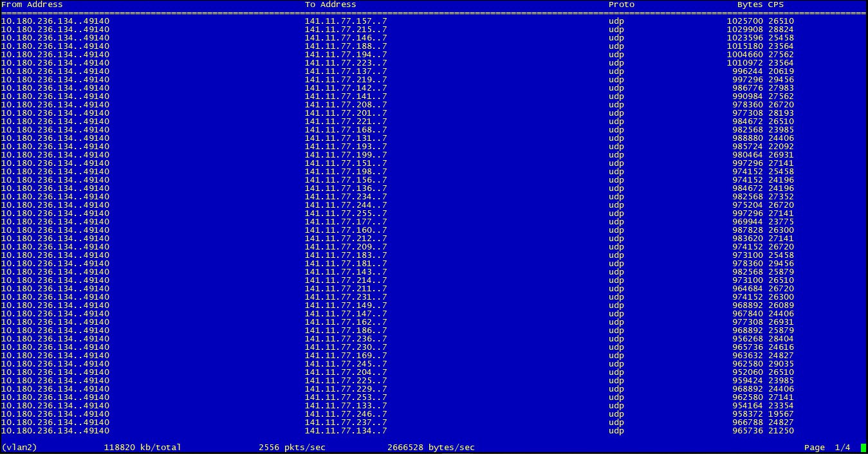Viewport: 868px width, 454px height.
Task: Click the 2666528 bytes/sec readout
Action: (x=431, y=447)
